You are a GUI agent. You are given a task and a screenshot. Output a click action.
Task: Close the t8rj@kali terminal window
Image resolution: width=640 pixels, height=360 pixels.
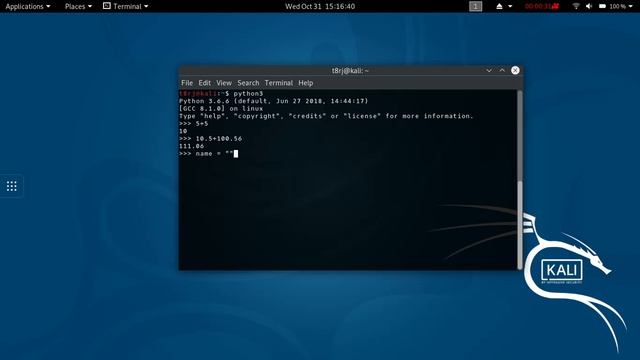[515, 70]
